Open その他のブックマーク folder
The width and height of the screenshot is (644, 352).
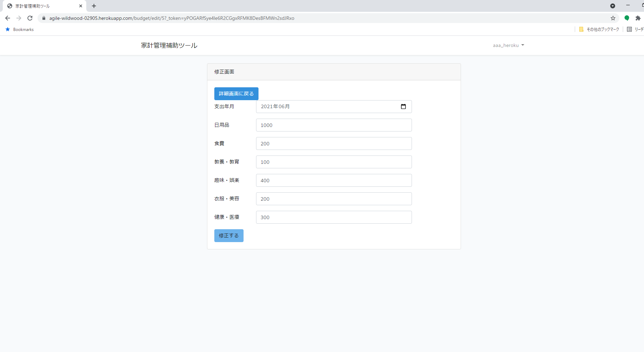point(599,30)
